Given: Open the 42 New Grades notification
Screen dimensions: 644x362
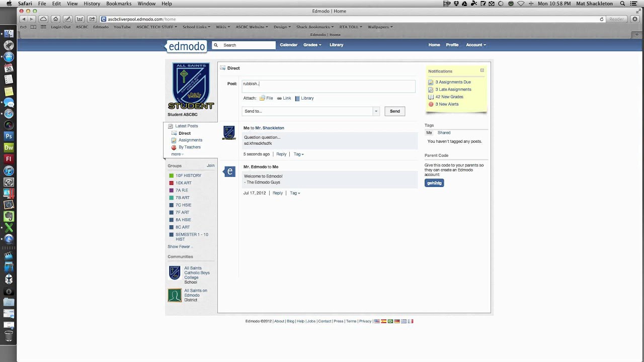Looking at the screenshot, I should (449, 97).
